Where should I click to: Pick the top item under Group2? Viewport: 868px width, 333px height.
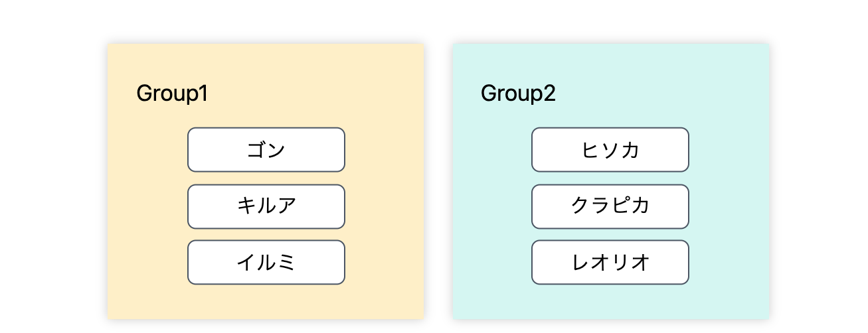pos(610,150)
